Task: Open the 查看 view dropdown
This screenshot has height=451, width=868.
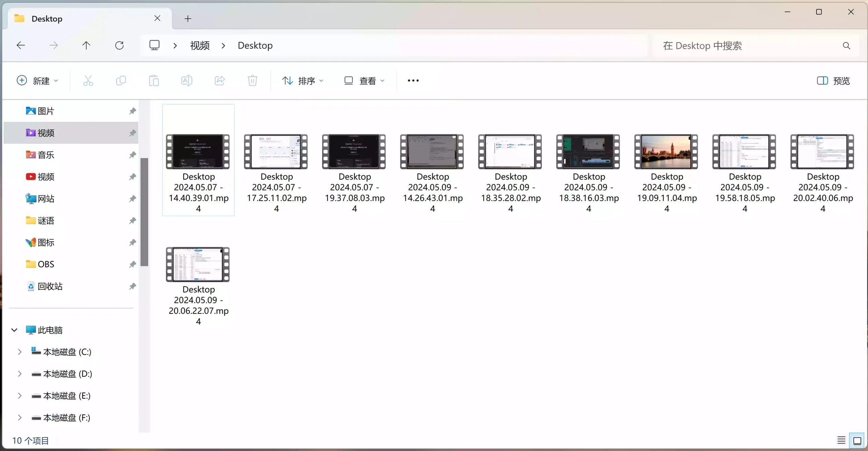Action: click(x=364, y=81)
